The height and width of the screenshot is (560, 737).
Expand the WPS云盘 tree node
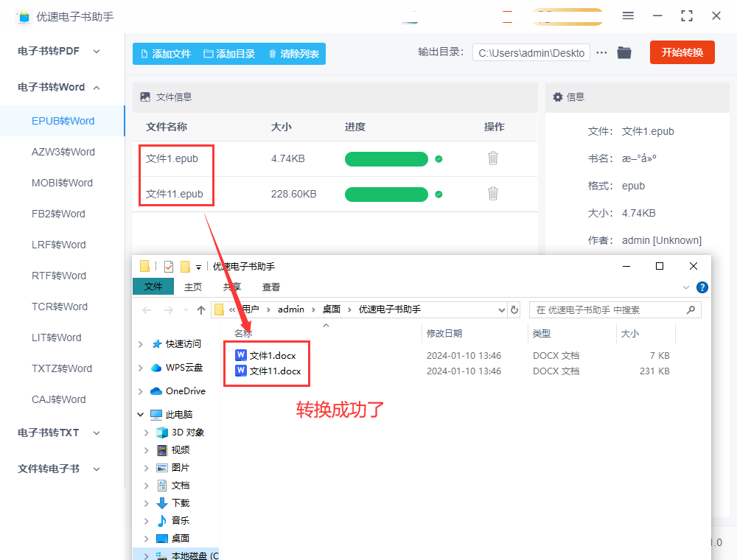[141, 368]
